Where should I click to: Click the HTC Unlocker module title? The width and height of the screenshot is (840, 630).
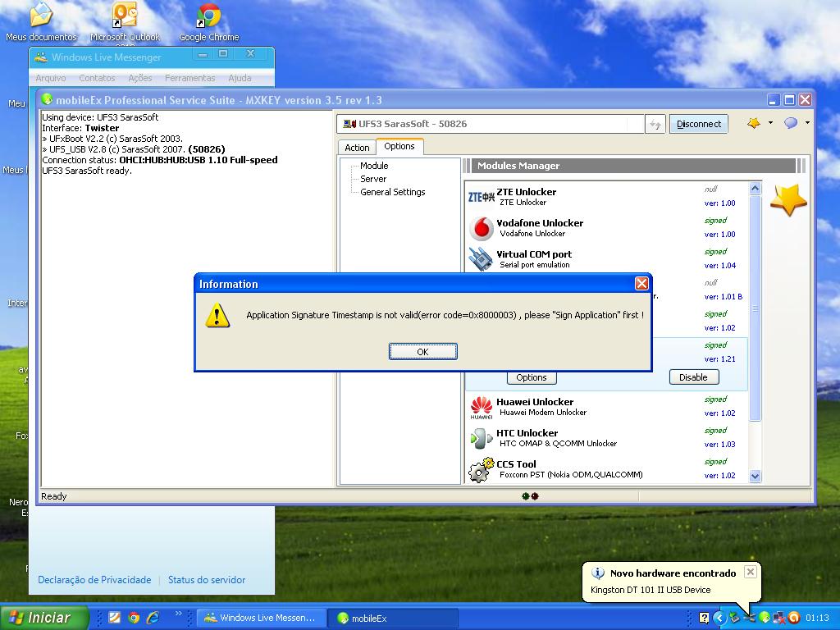click(x=527, y=433)
